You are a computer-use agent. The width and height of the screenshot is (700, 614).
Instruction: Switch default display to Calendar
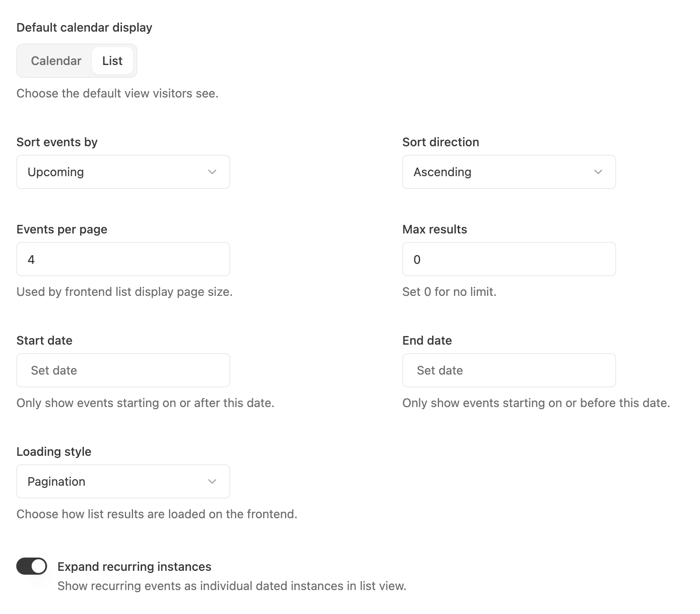[x=56, y=61]
